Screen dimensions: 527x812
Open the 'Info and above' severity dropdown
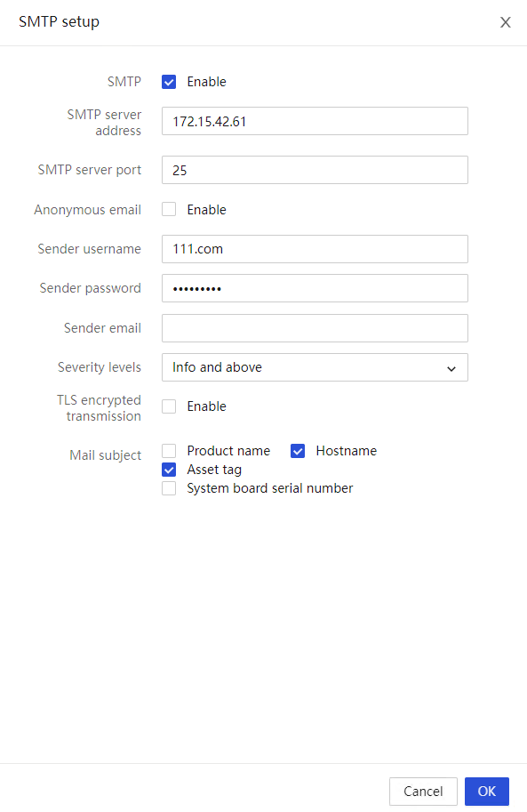point(315,367)
